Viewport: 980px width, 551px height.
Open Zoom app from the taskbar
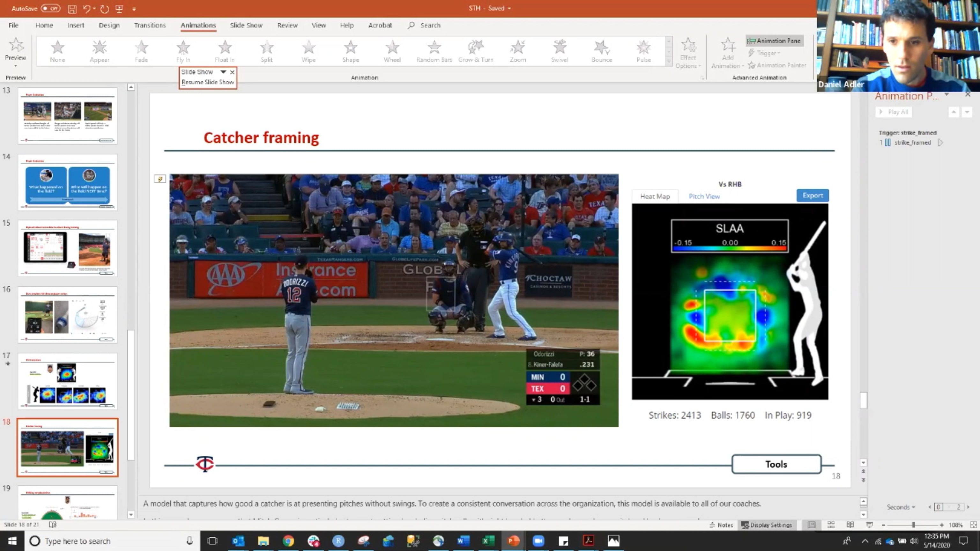[538, 540]
